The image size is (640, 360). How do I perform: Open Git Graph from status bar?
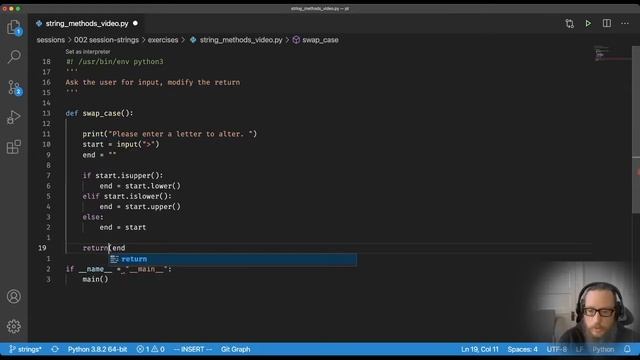click(236, 349)
